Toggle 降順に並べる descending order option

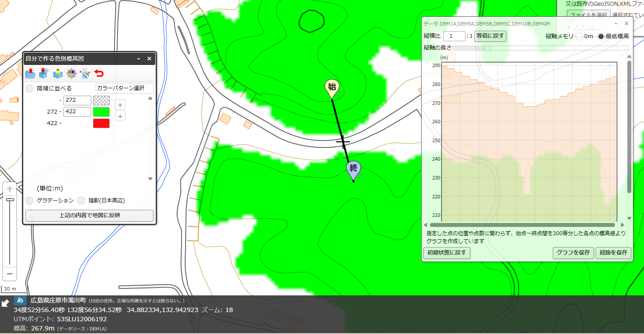[29, 88]
